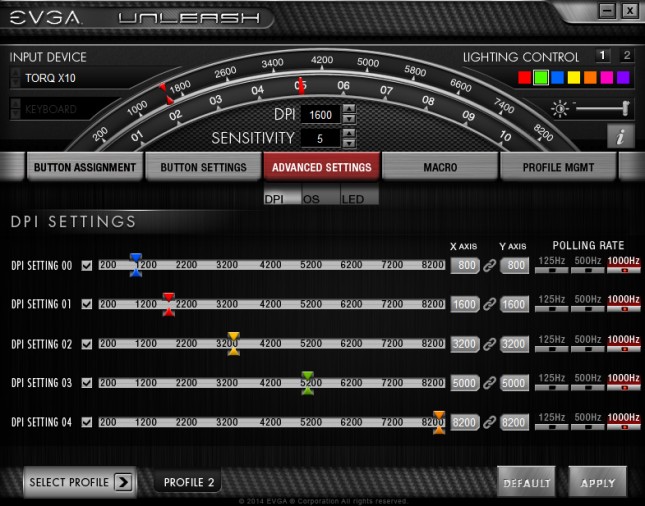Select the Advanced Settings tab
This screenshot has width=645, height=506.
322,167
